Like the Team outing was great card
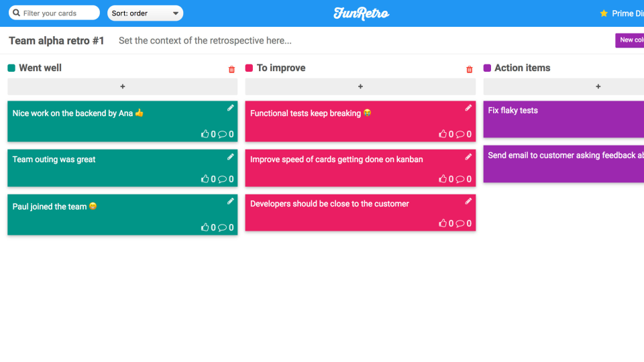This screenshot has width=644, height=362. (x=205, y=178)
